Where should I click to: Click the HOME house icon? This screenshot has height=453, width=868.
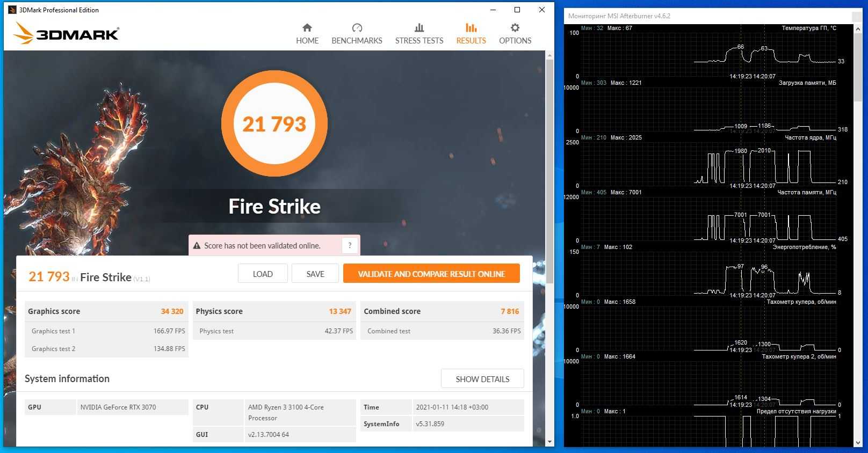[x=307, y=28]
